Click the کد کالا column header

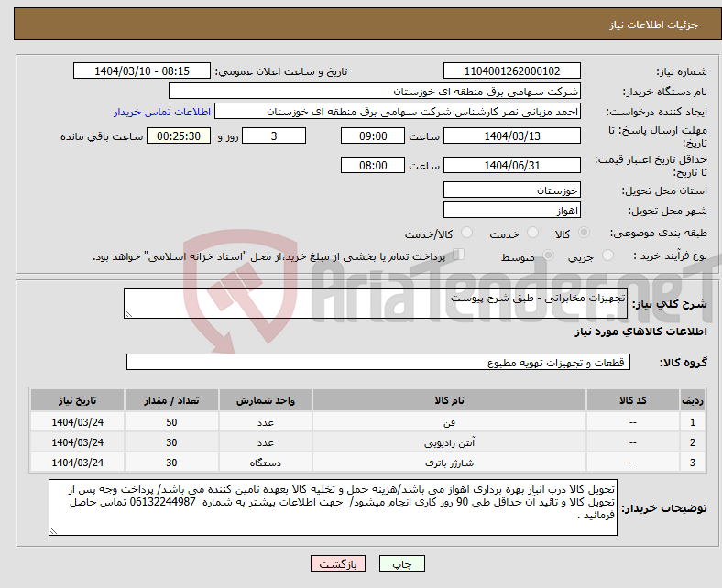[633, 400]
